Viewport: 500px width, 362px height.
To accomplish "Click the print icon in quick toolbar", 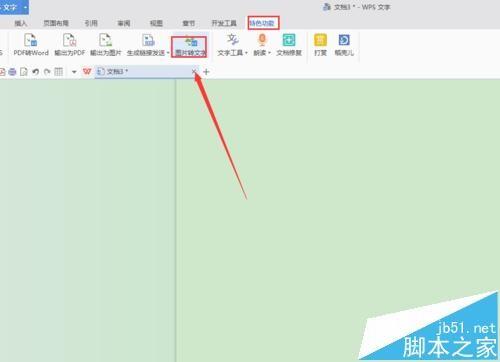I will coord(12,72).
